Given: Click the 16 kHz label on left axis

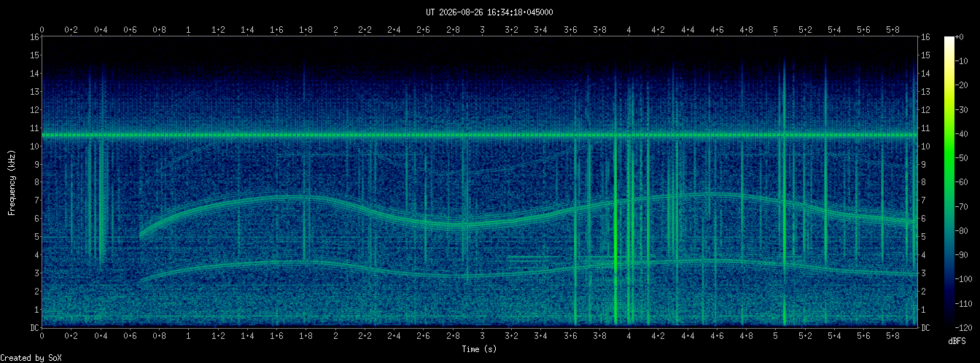Looking at the screenshot, I should (34, 36).
